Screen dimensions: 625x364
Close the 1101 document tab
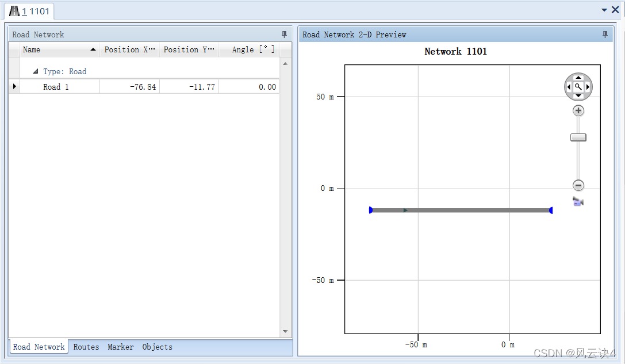click(x=615, y=10)
